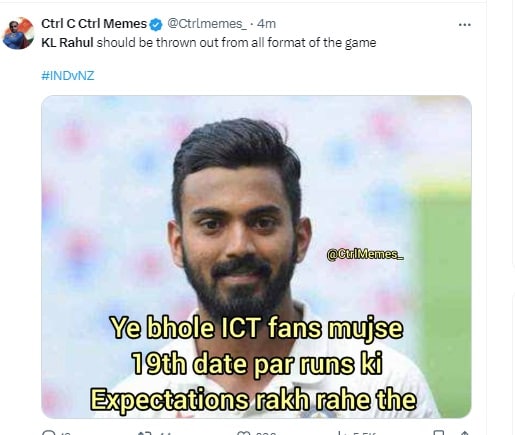Click the reply count next to the bubble
Image resolution: width=515 pixels, height=435 pixels.
[66, 433]
